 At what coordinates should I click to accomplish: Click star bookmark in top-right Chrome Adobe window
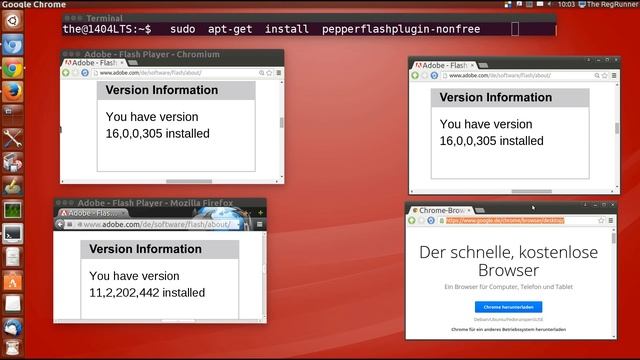[605, 76]
